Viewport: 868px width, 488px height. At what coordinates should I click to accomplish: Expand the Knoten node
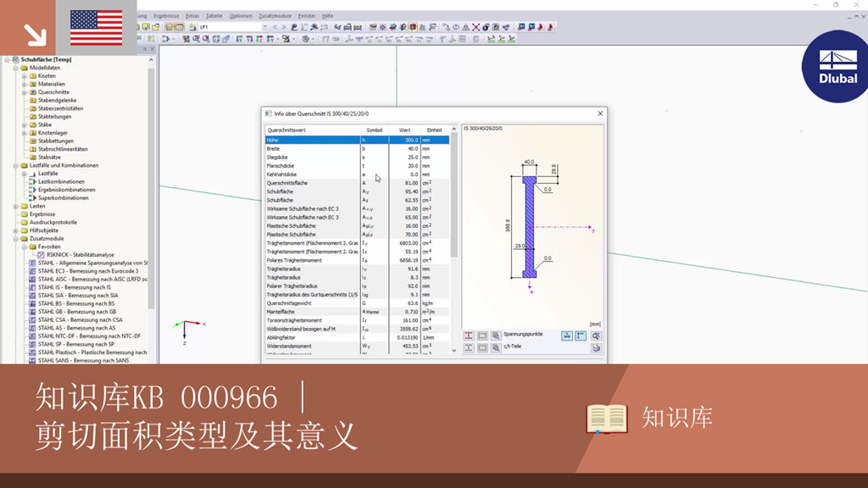(x=25, y=76)
